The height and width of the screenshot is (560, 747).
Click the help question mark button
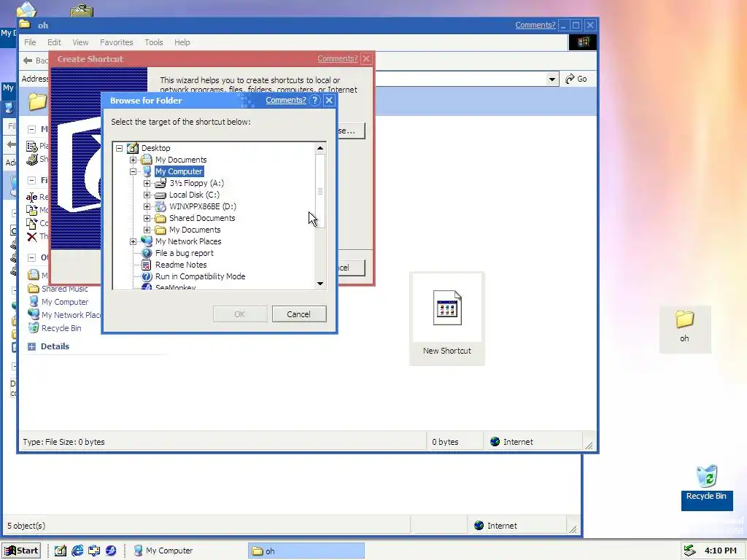click(x=314, y=101)
